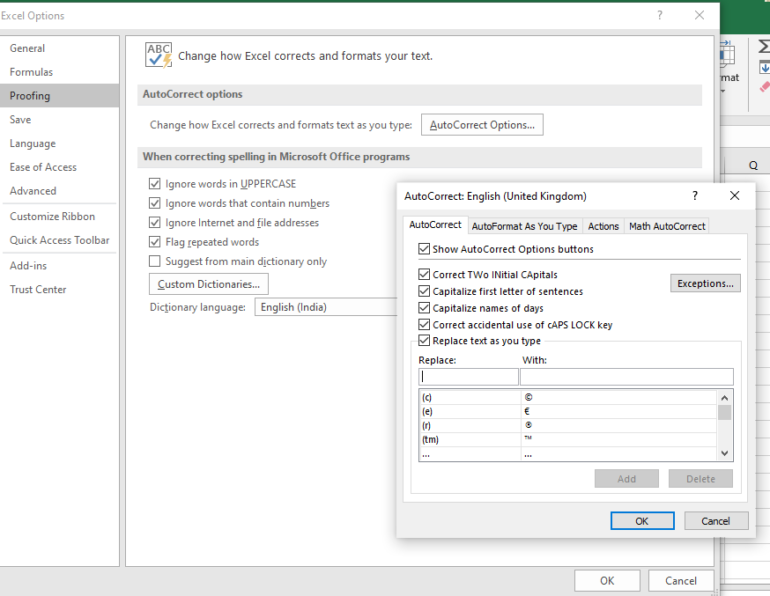The width and height of the screenshot is (770, 596).
Task: Close the AutoCorrect dialog with X
Action: coord(734,196)
